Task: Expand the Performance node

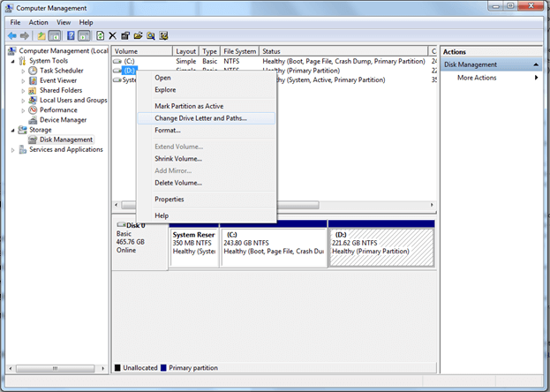Action: point(23,110)
